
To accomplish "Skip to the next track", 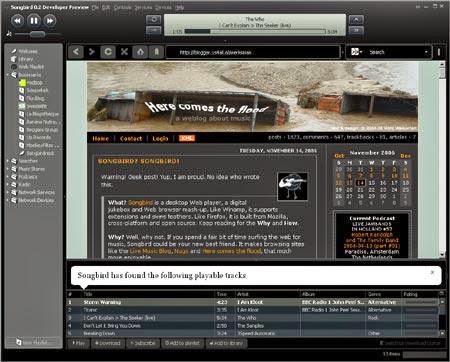I will [50, 21].
